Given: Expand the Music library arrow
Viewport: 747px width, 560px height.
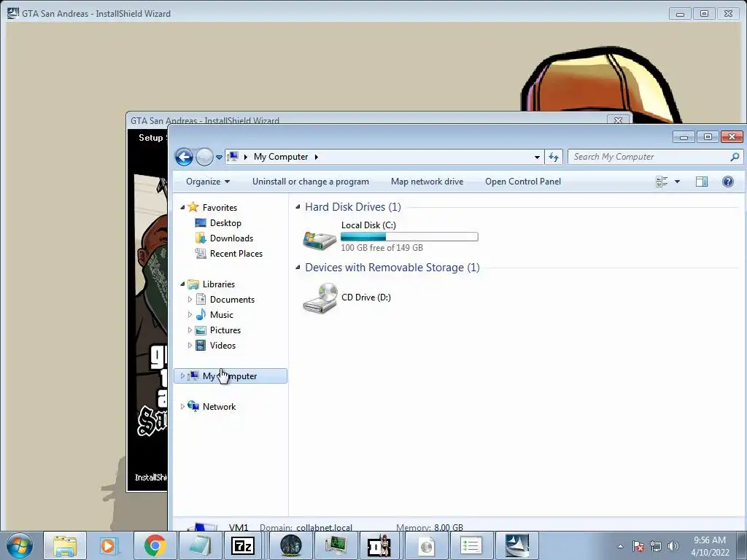Looking at the screenshot, I should (x=190, y=315).
